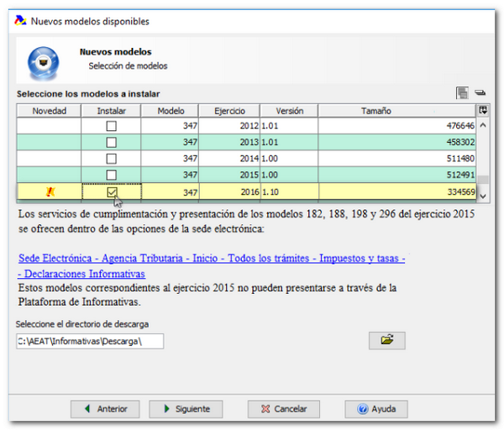This screenshot has width=504, height=430.
Task: Sort the table by the Ejercicio column header
Action: (x=229, y=111)
